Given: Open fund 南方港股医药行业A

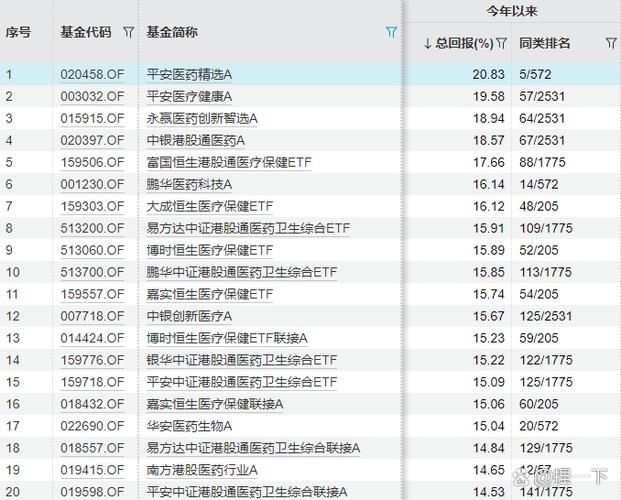Looking at the screenshot, I should [202, 470].
